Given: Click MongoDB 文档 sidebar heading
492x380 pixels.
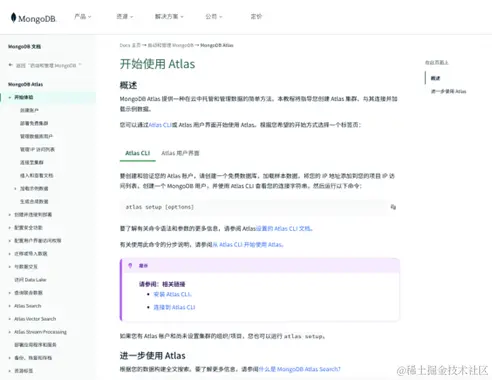Looking at the screenshot, I should (x=24, y=47).
